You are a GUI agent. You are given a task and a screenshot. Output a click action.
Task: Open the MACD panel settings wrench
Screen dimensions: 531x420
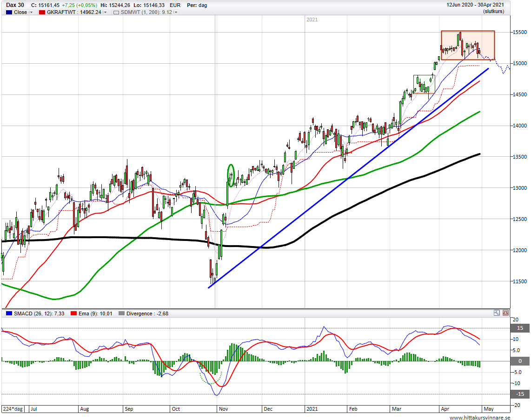pyautogui.click(x=497, y=313)
